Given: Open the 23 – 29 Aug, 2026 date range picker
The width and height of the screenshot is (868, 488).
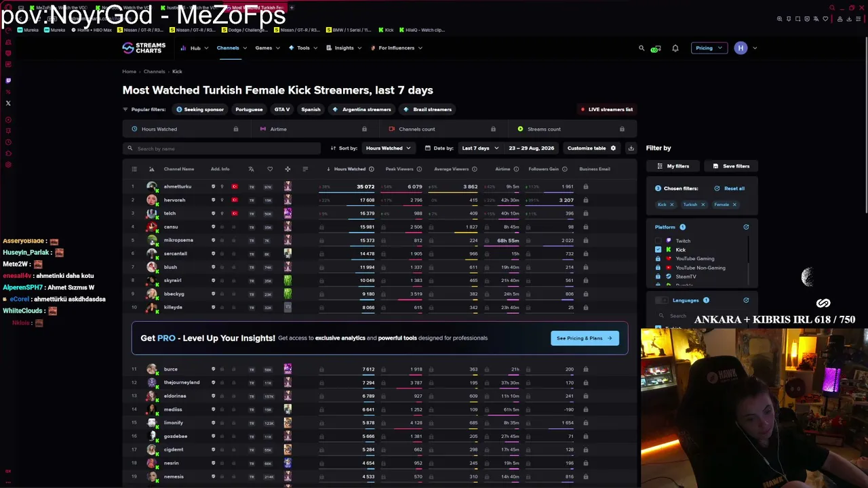Looking at the screenshot, I should 531,148.
